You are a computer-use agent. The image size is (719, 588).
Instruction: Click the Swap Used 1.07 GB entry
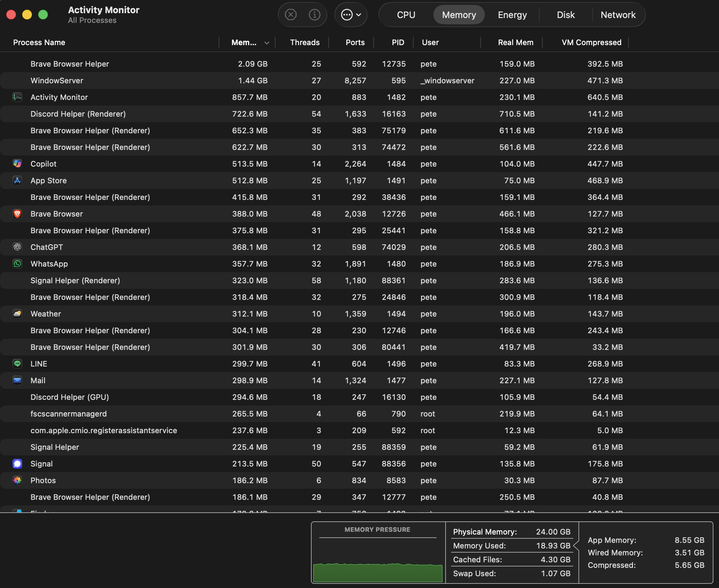pos(512,573)
